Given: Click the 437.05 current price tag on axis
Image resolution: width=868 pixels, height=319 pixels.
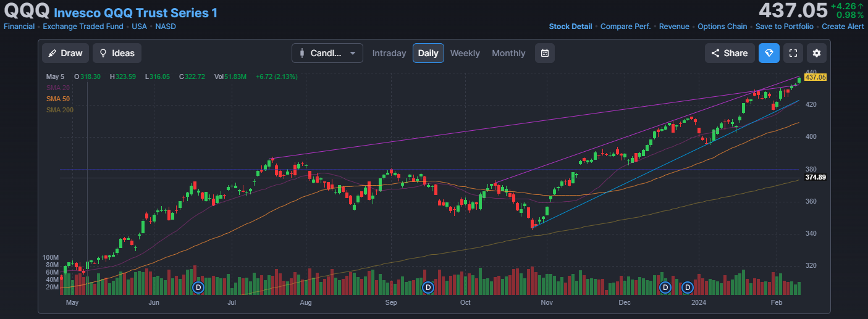Looking at the screenshot, I should pyautogui.click(x=815, y=77).
